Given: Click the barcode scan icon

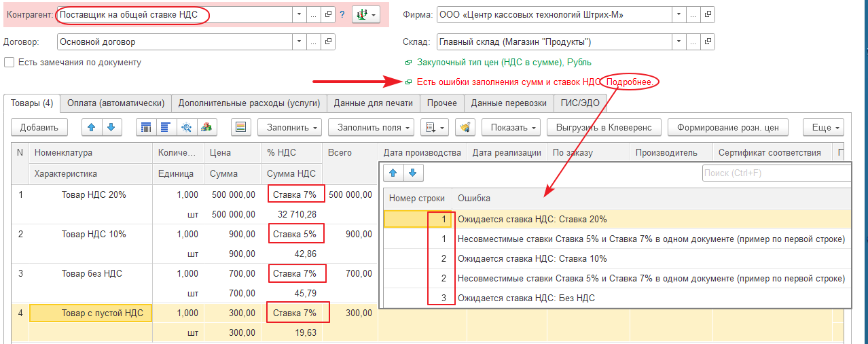Looking at the screenshot, I should pyautogui.click(x=146, y=127).
